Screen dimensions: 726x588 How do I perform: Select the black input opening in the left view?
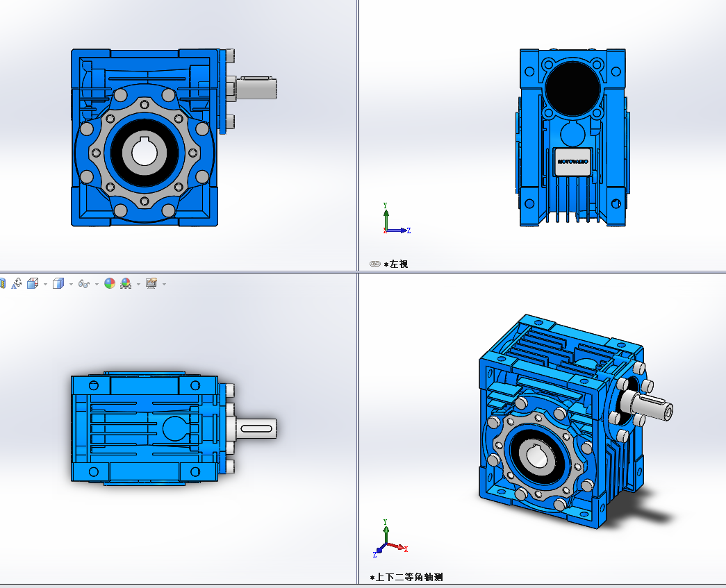tap(572, 89)
